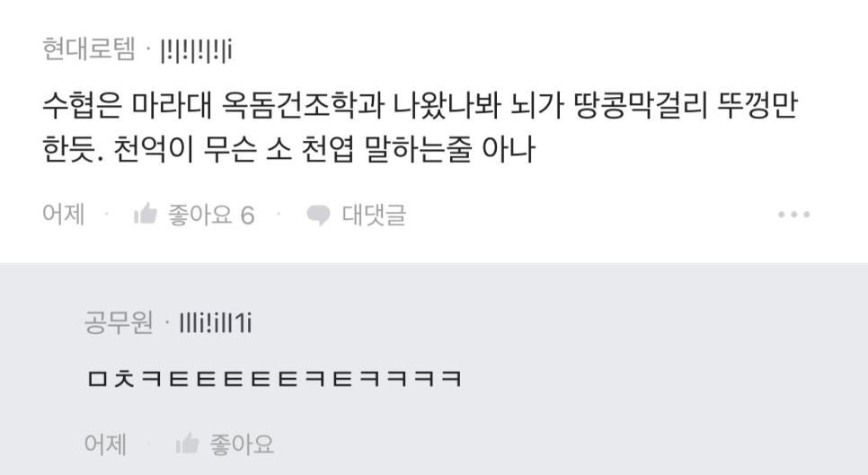Image resolution: width=868 pixels, height=475 pixels.
Task: Click the like count number 6
Action: pyautogui.click(x=247, y=216)
